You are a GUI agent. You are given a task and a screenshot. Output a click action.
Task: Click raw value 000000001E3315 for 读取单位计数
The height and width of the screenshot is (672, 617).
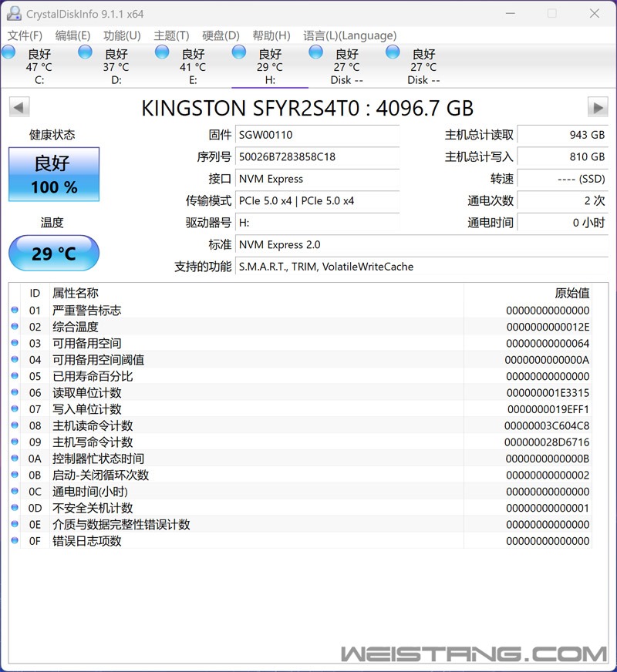click(x=548, y=392)
